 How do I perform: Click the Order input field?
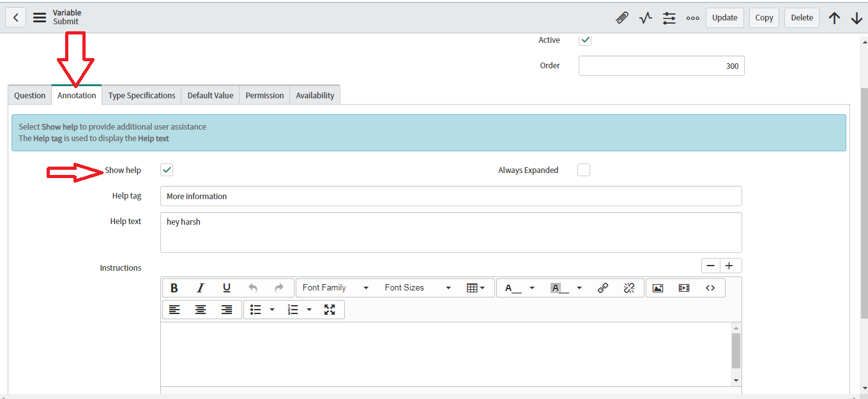[x=662, y=66]
